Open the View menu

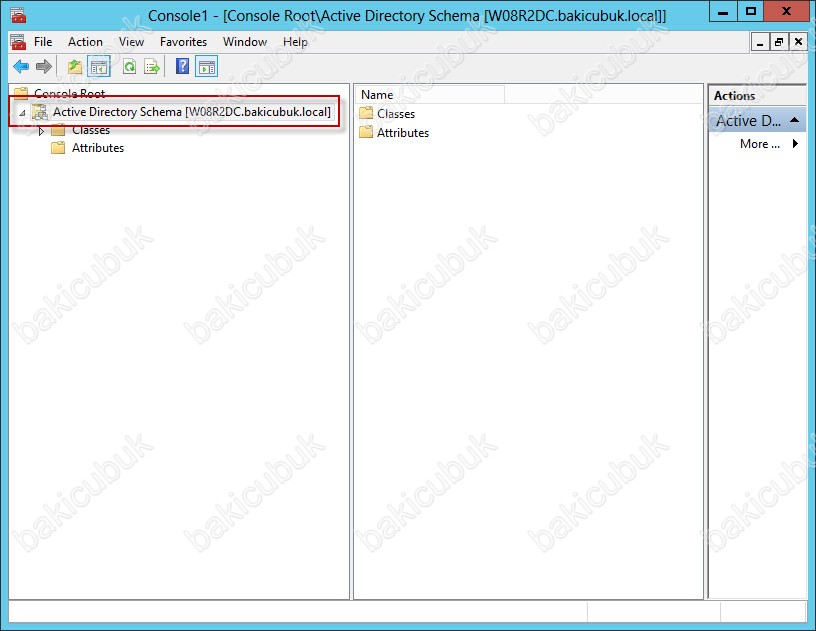pyautogui.click(x=131, y=42)
